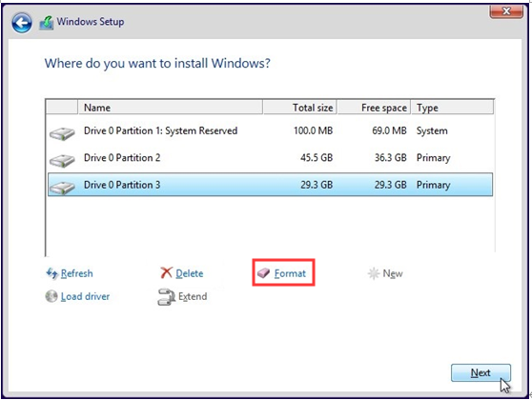Screen dimensions: 532x400
Task: Select Drive 0 Partition 1: System Reserved
Action: pos(270,130)
